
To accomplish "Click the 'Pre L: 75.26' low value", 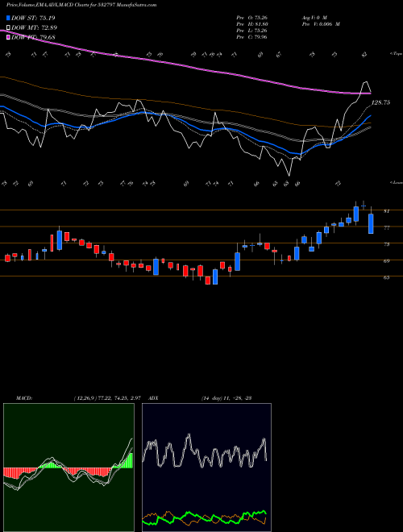I will point(251,31).
